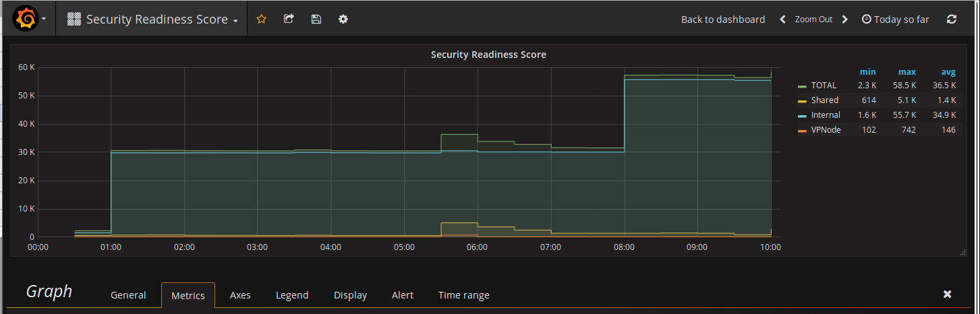Screen dimensions: 980x314
Task: Click the Grafana logo icon
Action: (x=26, y=20)
